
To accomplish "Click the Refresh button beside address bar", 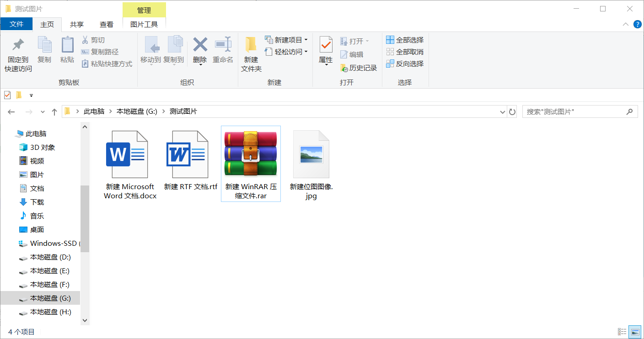I will tap(512, 111).
